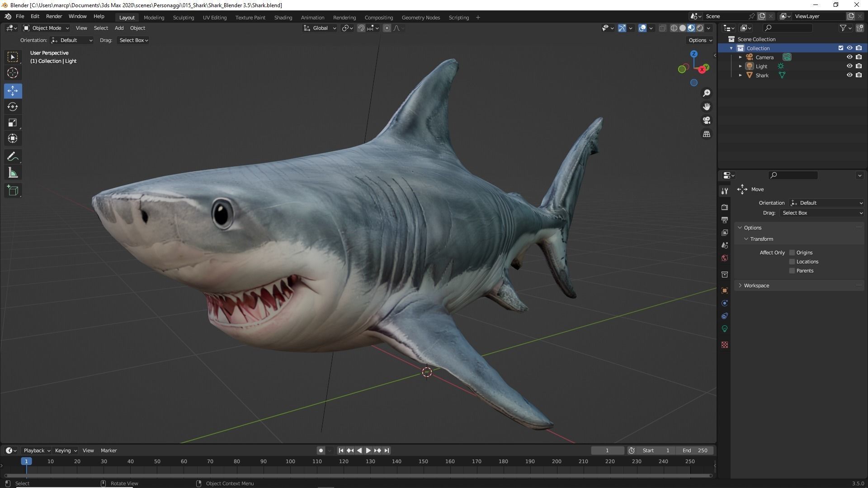868x488 pixels.
Task: Open the Physics properties tab
Action: (x=725, y=303)
